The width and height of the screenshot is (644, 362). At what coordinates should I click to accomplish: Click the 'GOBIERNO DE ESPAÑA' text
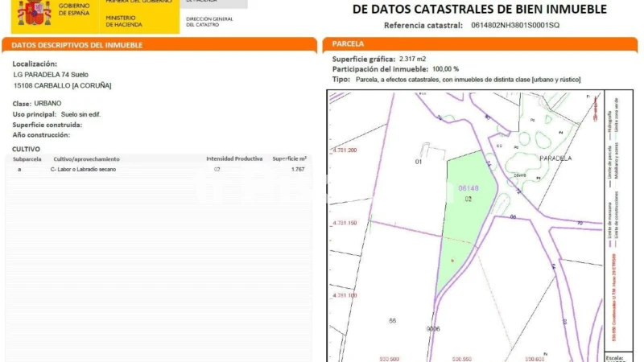point(74,10)
